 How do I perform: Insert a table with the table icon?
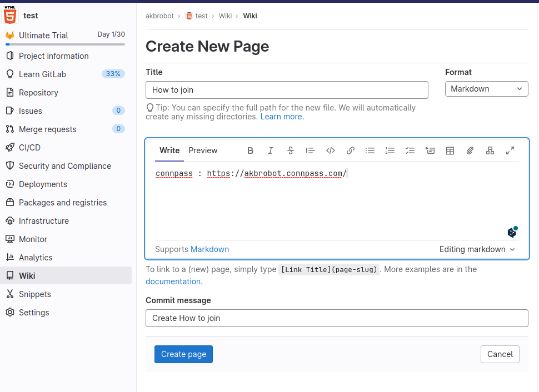pyautogui.click(x=450, y=150)
